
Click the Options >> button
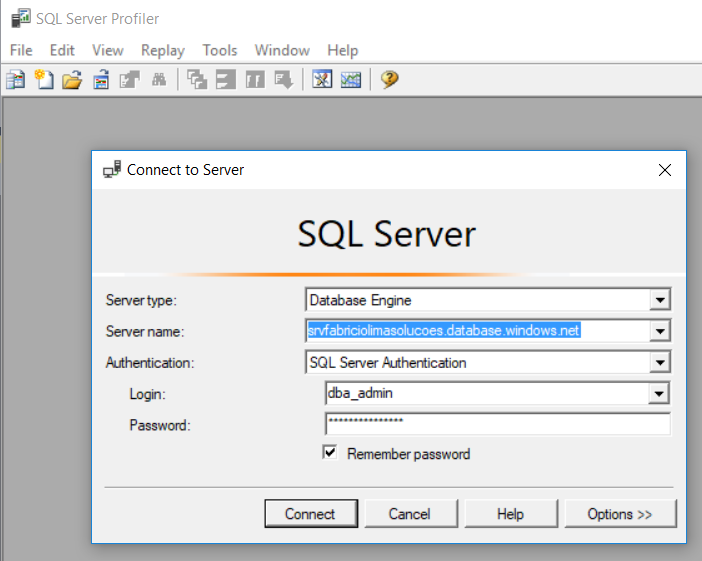pos(620,514)
